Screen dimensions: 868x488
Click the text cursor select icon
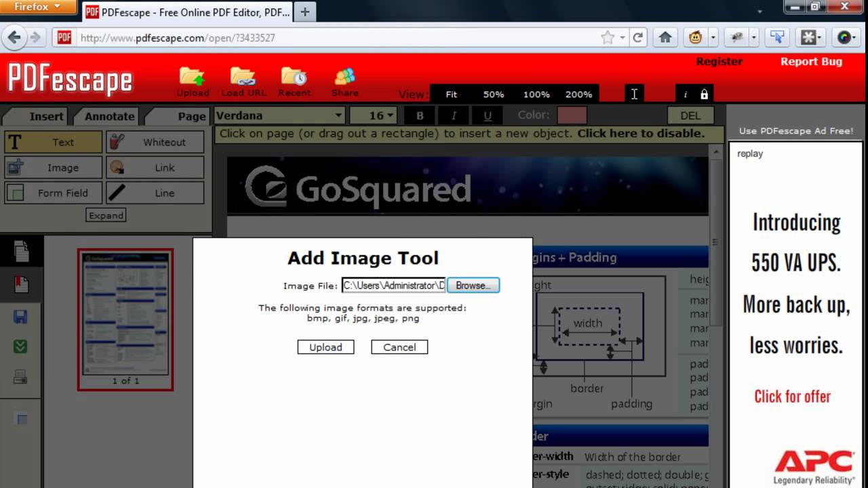(634, 94)
